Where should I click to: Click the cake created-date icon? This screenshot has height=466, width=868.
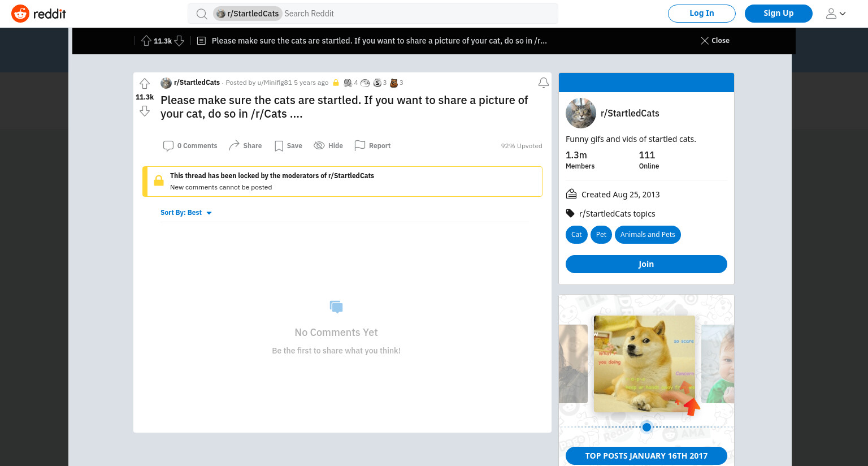pos(571,194)
